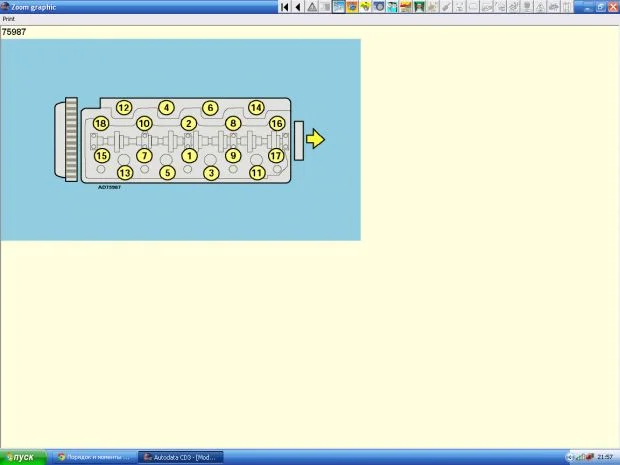
Task: Click the warning triangle toolbar icon
Action: (312, 7)
